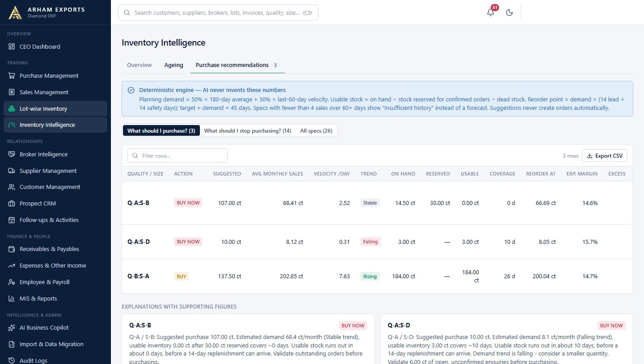Click the Audit Logs history icon
The width and height of the screenshot is (644, 364).
point(12,360)
